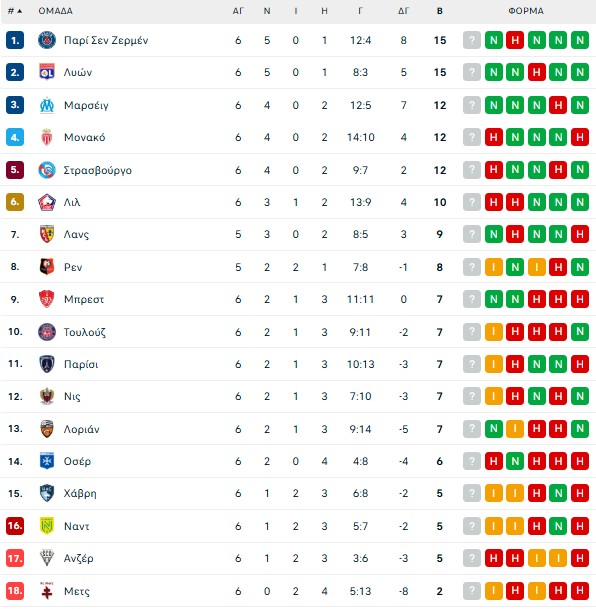This screenshot has height=609, width=596.
Task: Select the Auxerre blue club logo
Action: click(x=47, y=461)
